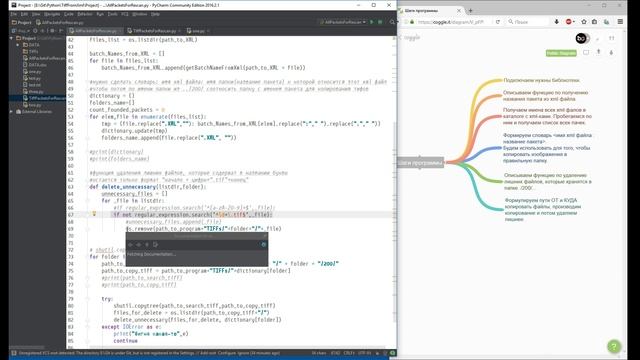This screenshot has width=640, height=360.
Task: Click the hide project panel icon
Action: [60, 31]
